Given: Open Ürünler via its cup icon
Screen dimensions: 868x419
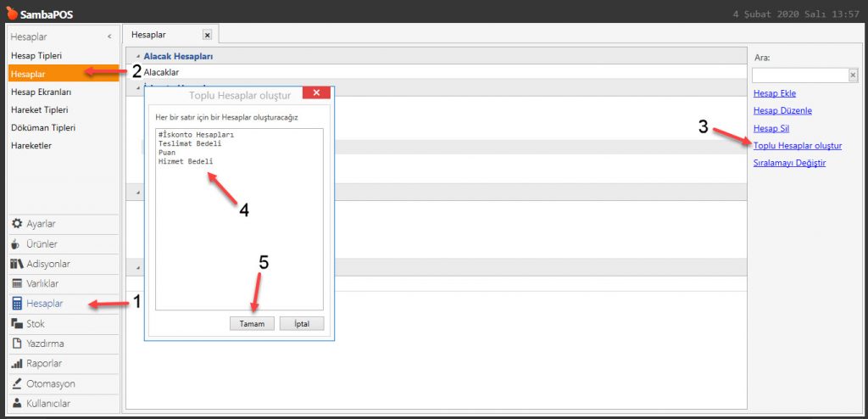Looking at the screenshot, I should [17, 244].
